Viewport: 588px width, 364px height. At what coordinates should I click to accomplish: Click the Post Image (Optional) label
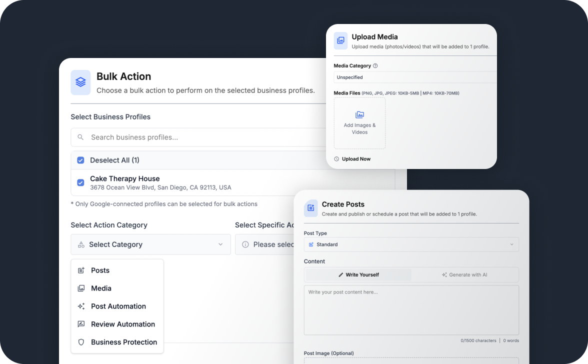329,353
